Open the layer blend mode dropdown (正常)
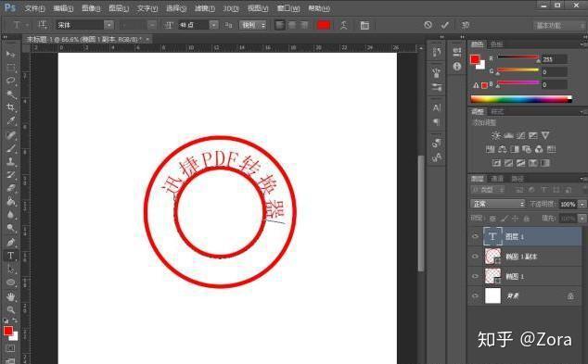588x364 pixels. coord(498,204)
